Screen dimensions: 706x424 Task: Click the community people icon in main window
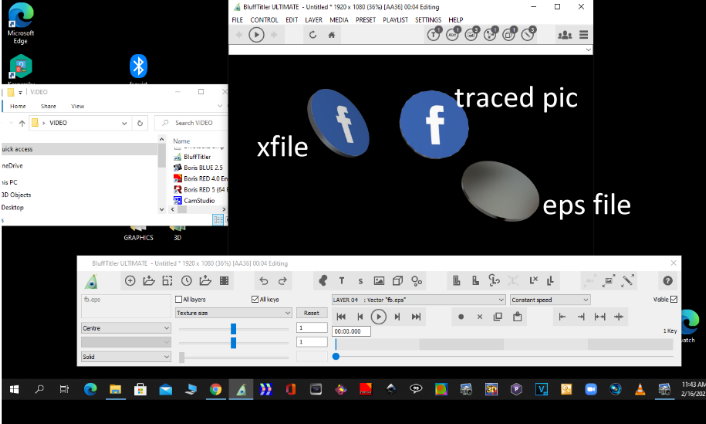pos(565,35)
